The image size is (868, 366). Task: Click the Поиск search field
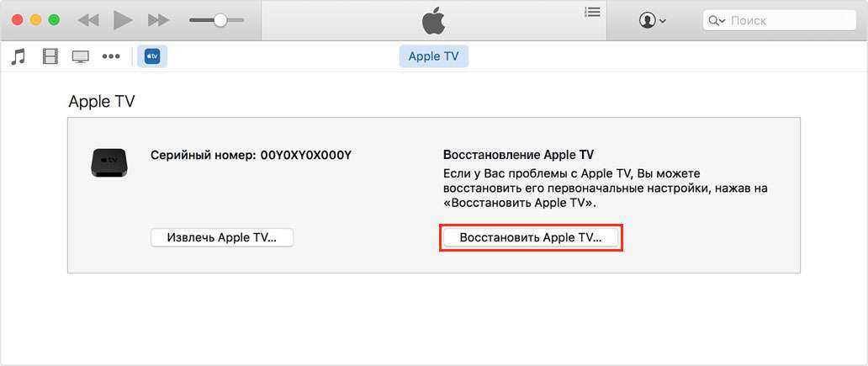click(x=780, y=20)
